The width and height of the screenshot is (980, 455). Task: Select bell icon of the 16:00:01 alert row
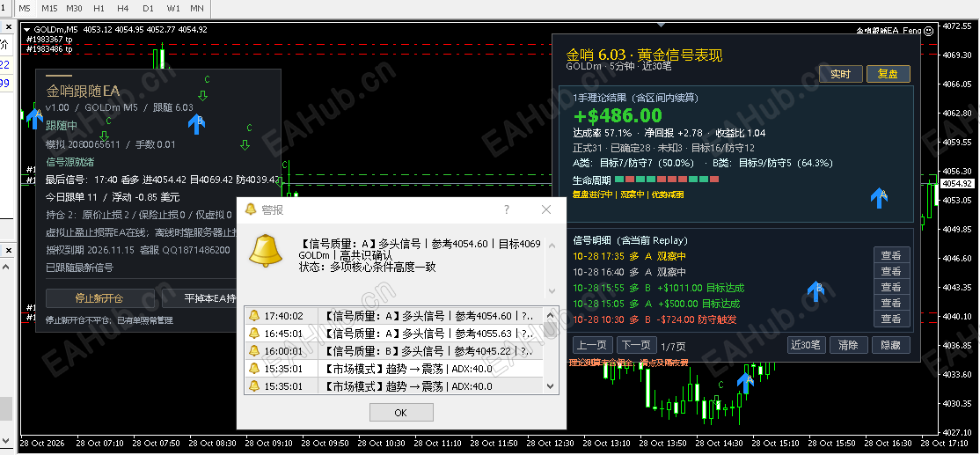tap(254, 351)
